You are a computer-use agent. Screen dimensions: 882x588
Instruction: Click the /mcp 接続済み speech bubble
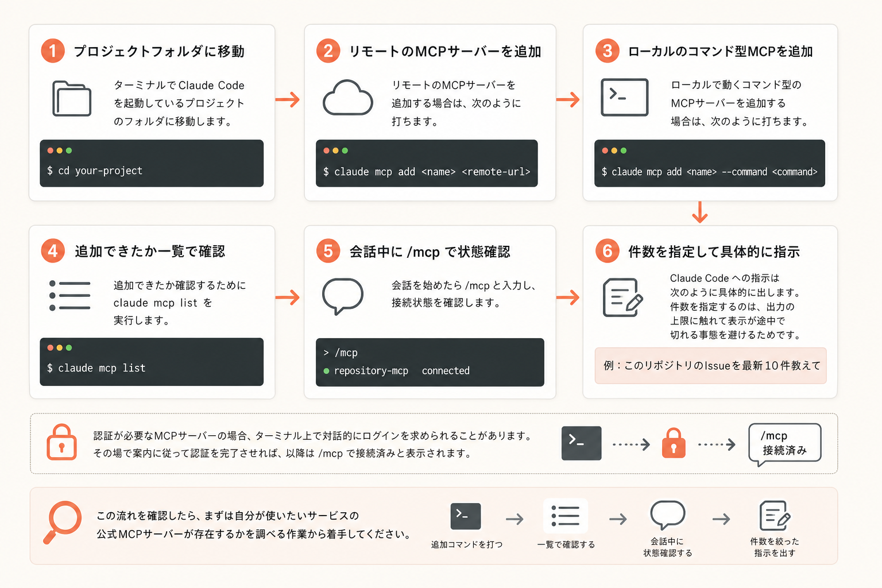(x=785, y=444)
